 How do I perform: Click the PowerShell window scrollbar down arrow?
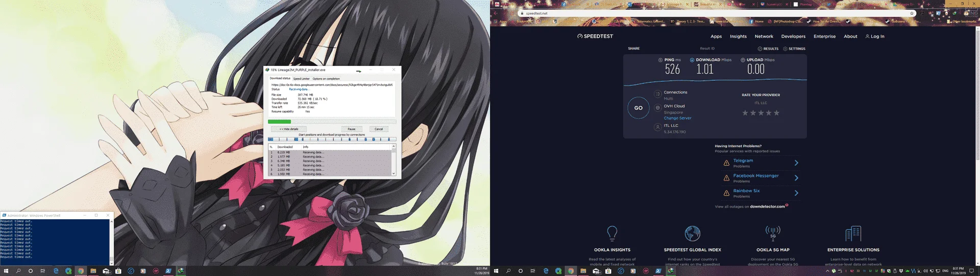tap(112, 263)
